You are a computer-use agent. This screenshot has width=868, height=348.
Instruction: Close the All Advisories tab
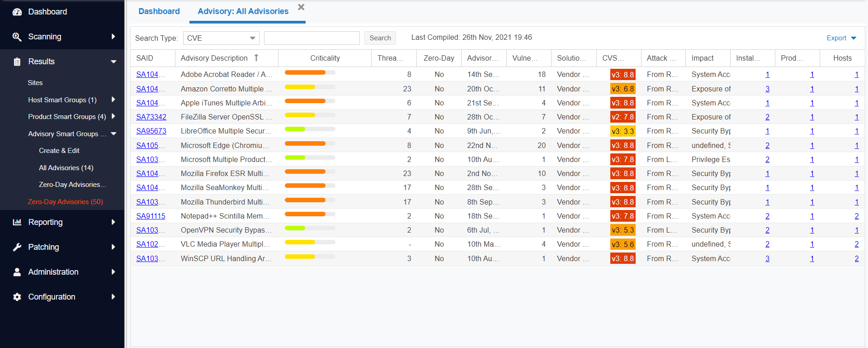pos(301,7)
